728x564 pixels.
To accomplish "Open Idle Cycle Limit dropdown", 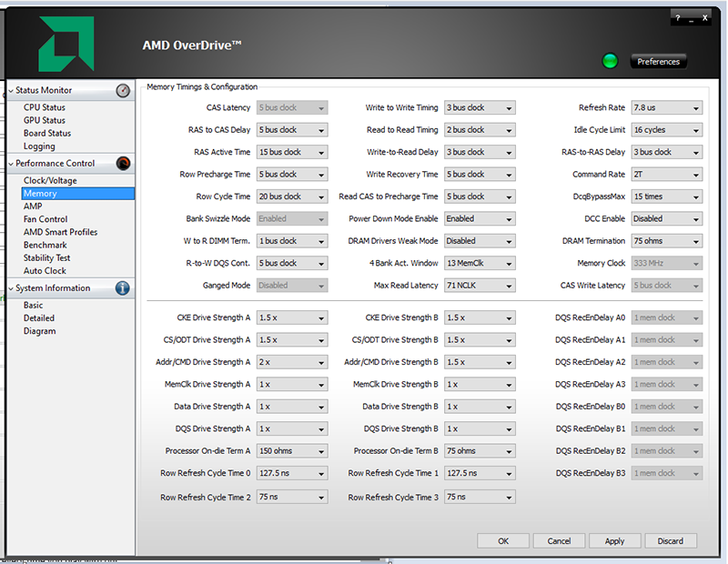I will [667, 130].
